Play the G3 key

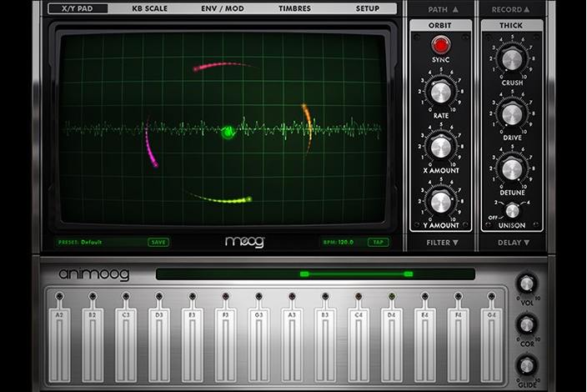tap(258, 344)
